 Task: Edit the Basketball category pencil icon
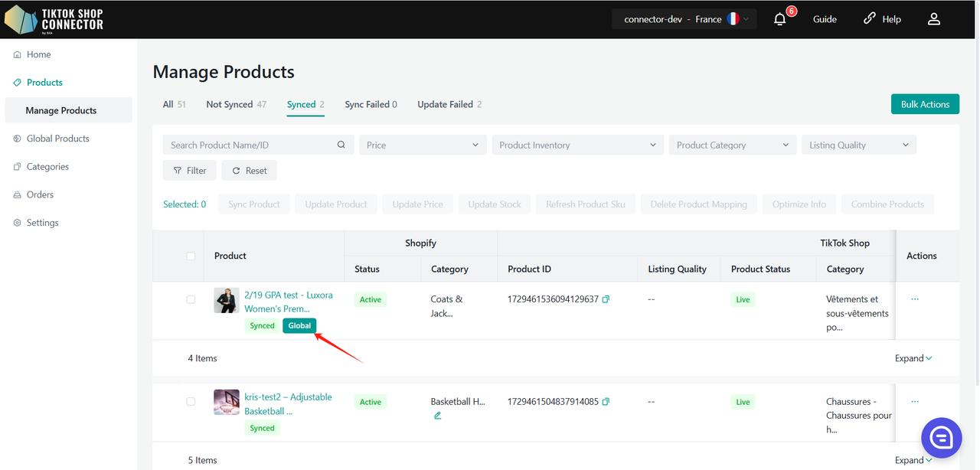pos(437,416)
